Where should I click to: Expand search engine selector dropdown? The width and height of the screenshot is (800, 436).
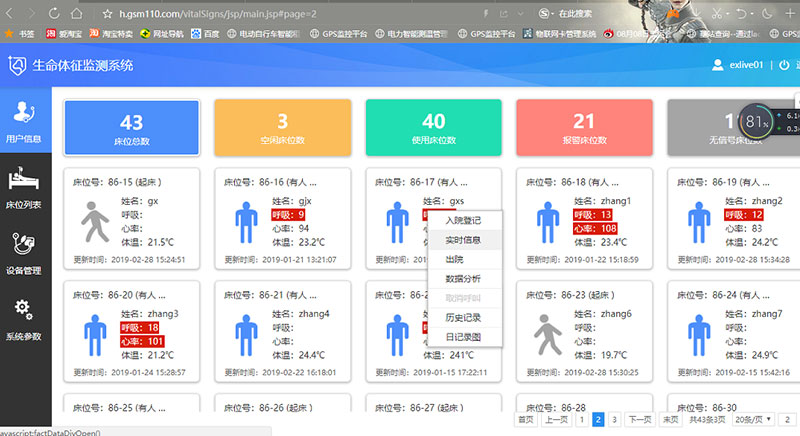click(553, 14)
